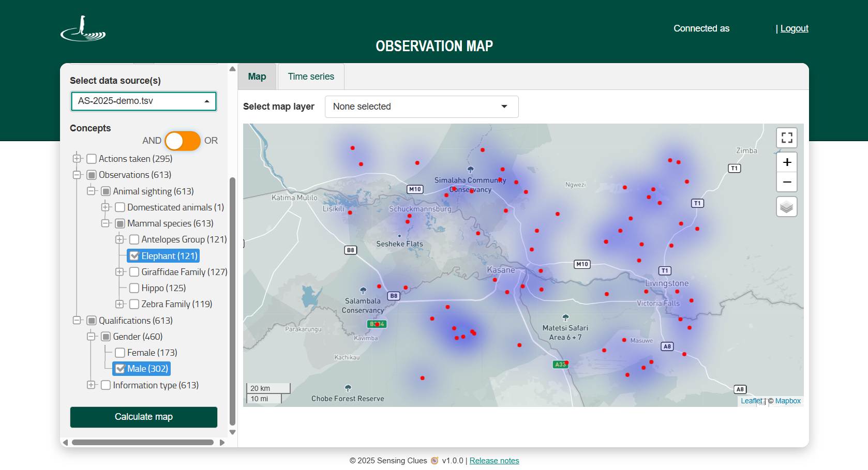868x470 pixels.
Task: Click the Calculate map button
Action: (x=144, y=417)
